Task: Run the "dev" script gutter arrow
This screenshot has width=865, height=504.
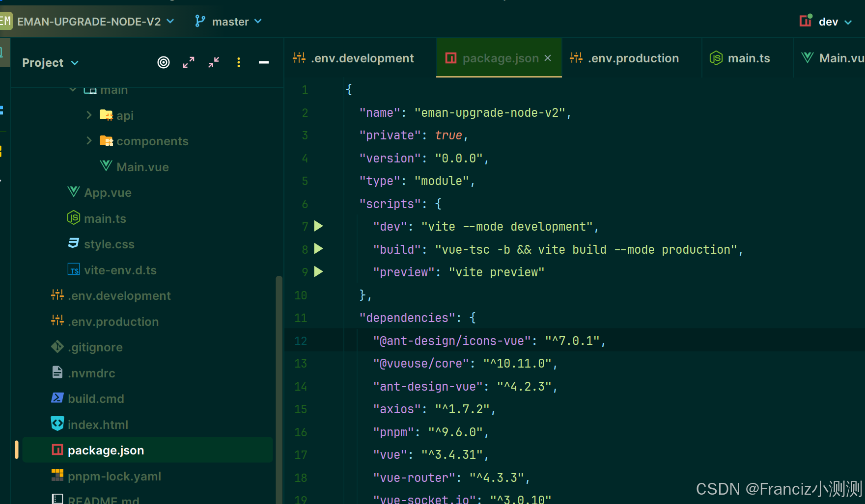Action: pos(318,226)
